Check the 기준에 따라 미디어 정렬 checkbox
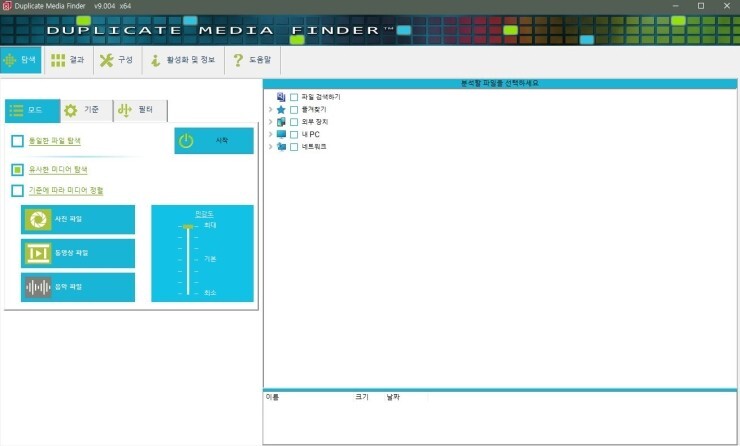The image size is (740, 446). tap(17, 191)
